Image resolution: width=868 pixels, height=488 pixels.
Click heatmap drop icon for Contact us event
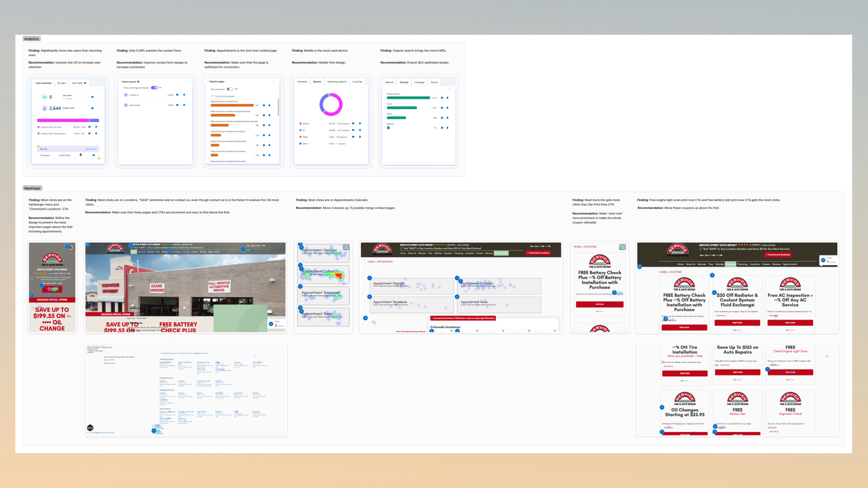pos(184,95)
